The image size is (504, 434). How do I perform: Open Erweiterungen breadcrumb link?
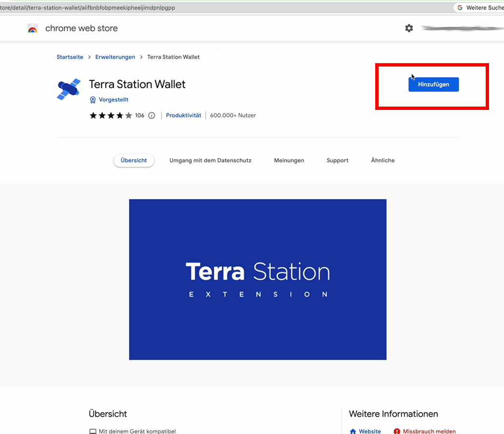(x=115, y=57)
